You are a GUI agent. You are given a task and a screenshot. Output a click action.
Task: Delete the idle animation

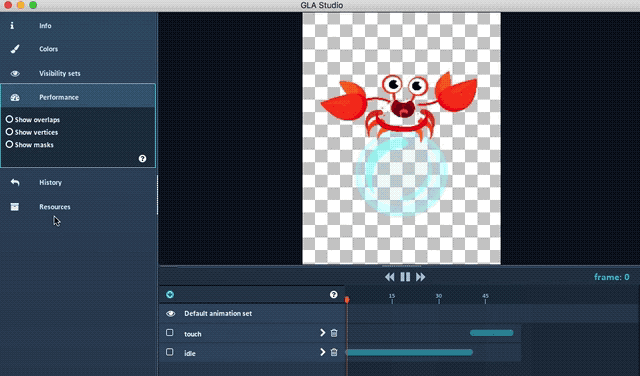pyautogui.click(x=334, y=352)
